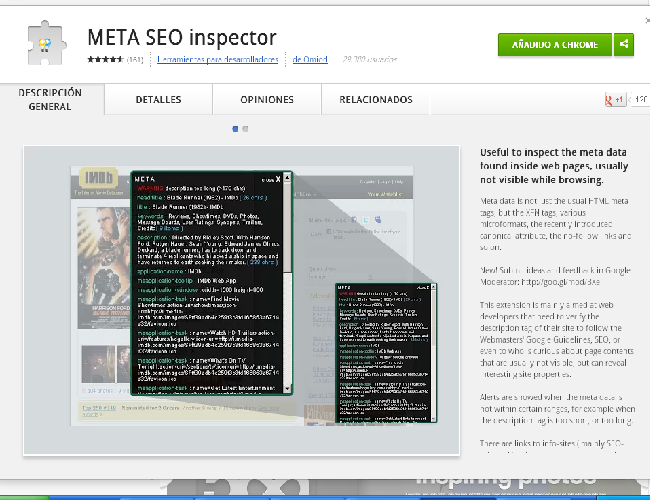This screenshot has height=500, width=650.
Task: Click the star rating of the extension
Action: click(105, 59)
